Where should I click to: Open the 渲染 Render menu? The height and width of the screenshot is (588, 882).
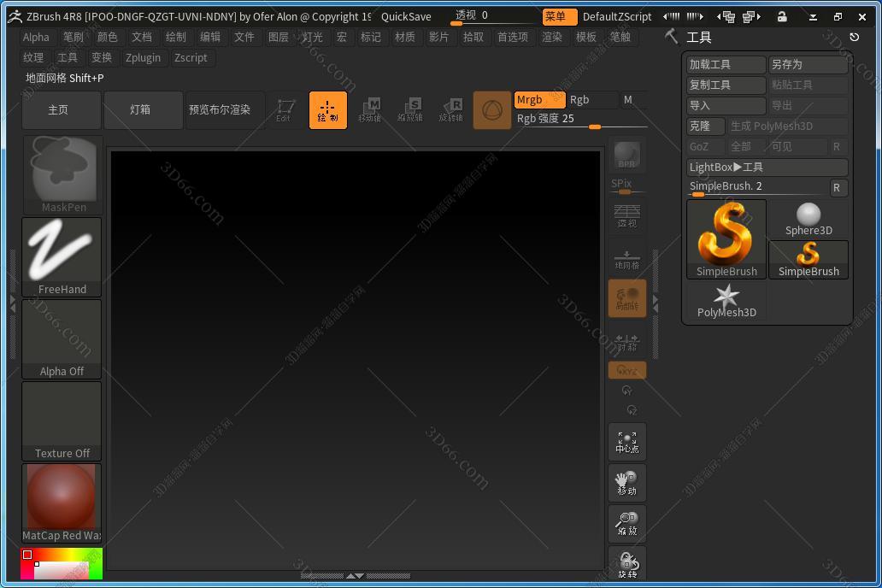tap(552, 37)
